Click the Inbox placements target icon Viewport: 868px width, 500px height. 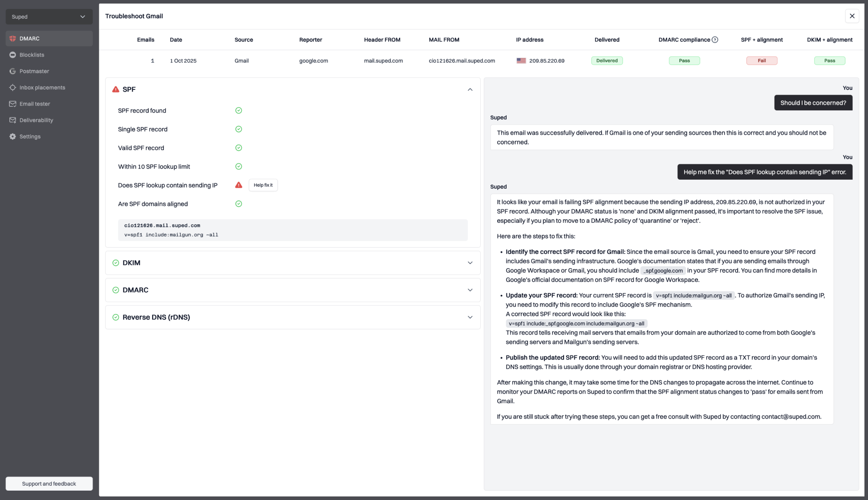point(12,88)
